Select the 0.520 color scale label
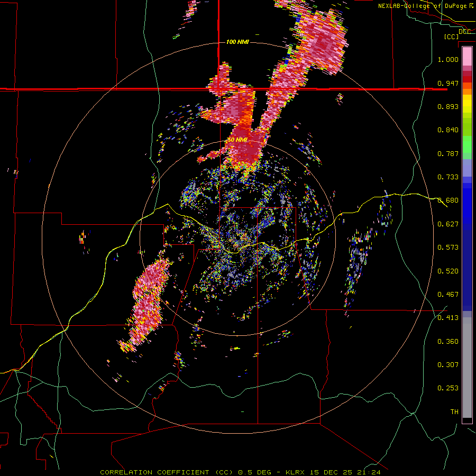 pos(448,271)
